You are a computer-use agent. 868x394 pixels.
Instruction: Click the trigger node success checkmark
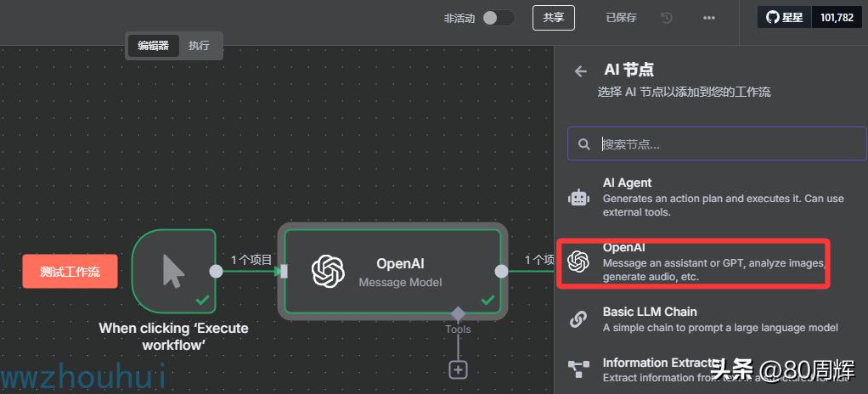[203, 300]
